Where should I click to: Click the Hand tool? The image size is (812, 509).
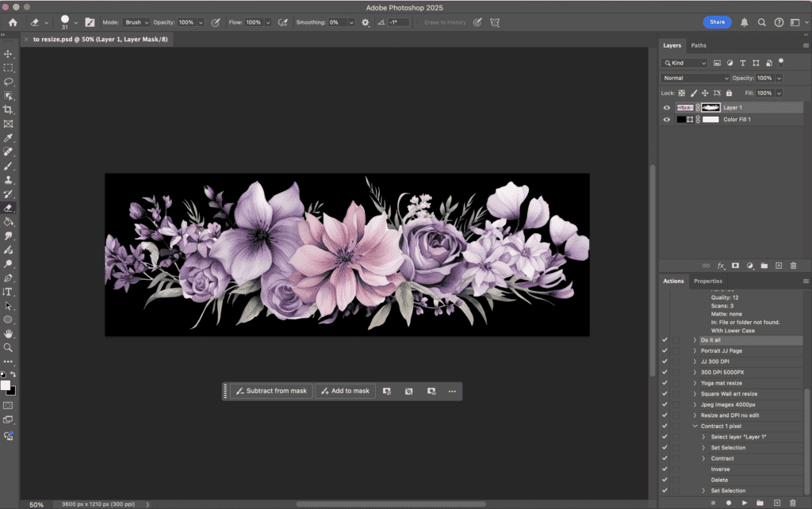tap(9, 334)
